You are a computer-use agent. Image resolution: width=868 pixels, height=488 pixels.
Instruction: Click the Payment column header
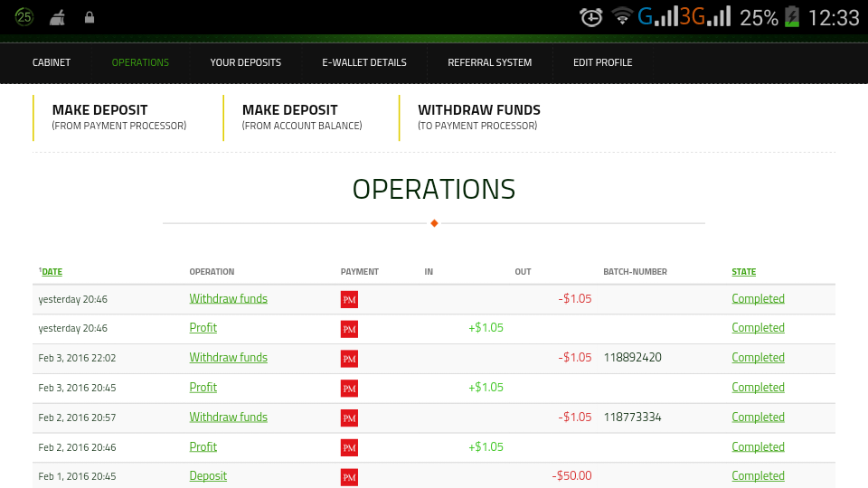[x=359, y=272]
